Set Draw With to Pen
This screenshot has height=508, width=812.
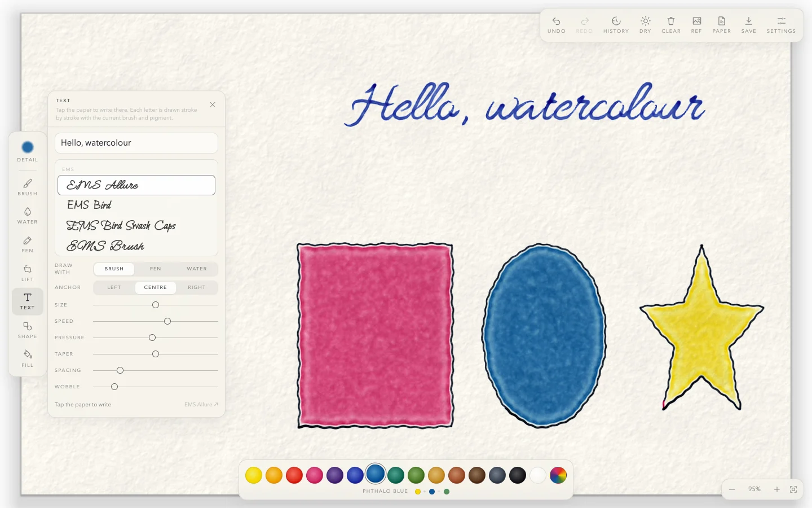coord(156,269)
